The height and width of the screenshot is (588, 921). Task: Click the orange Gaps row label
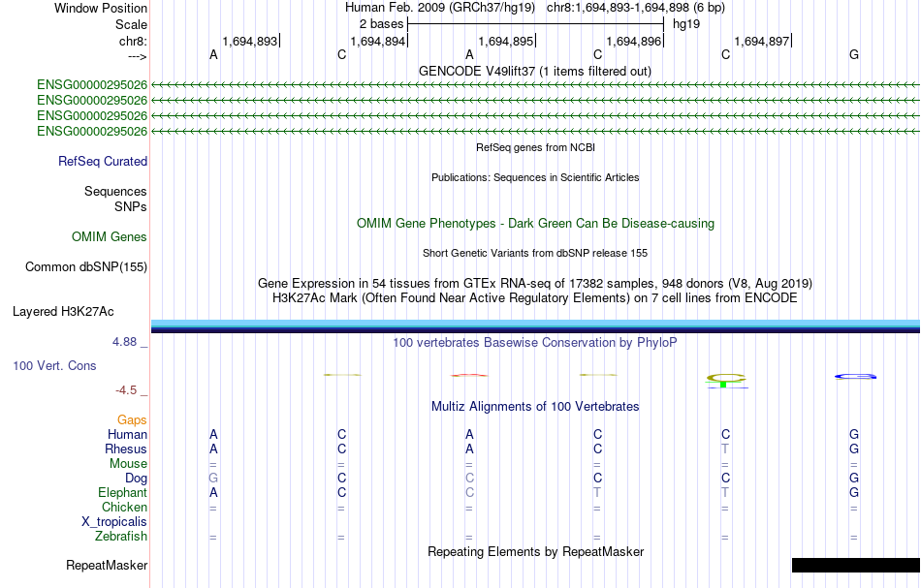[x=132, y=420]
